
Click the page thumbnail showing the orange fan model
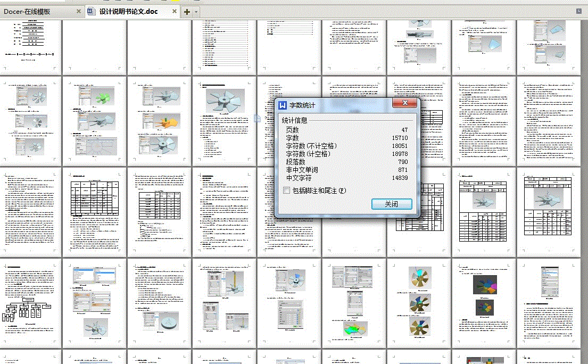click(x=159, y=121)
